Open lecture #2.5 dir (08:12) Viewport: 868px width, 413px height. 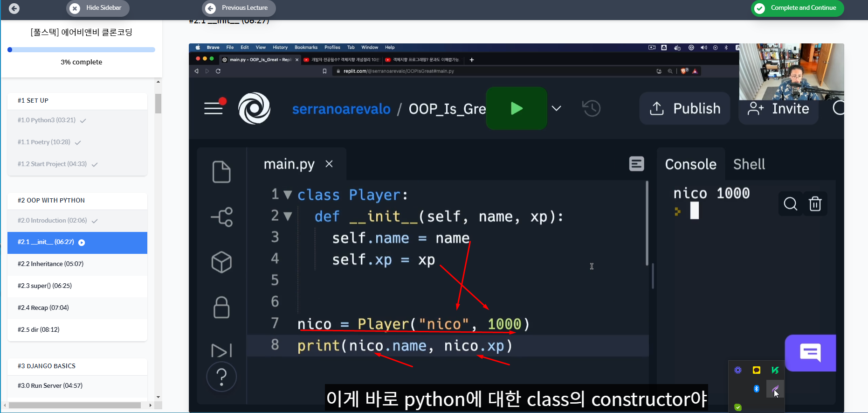click(77, 330)
